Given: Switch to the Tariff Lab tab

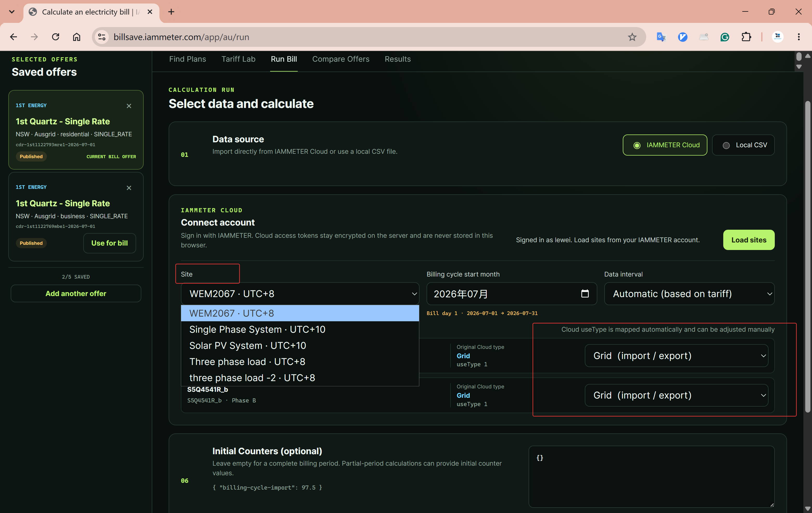Looking at the screenshot, I should tap(238, 59).
